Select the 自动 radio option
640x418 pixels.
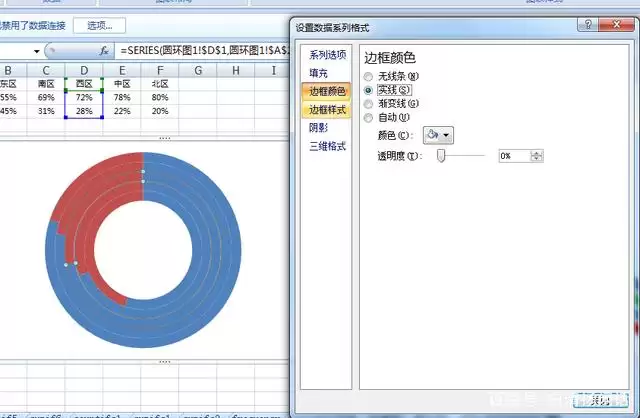(x=368, y=118)
